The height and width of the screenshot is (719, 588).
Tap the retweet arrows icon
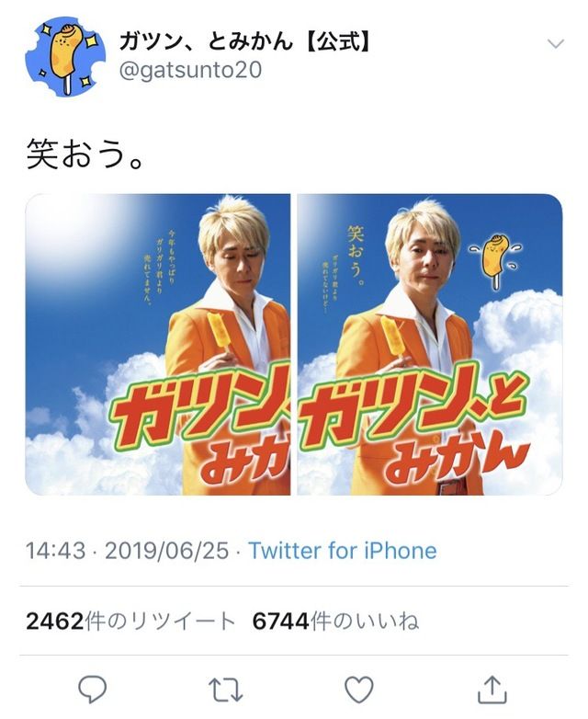pos(225,690)
